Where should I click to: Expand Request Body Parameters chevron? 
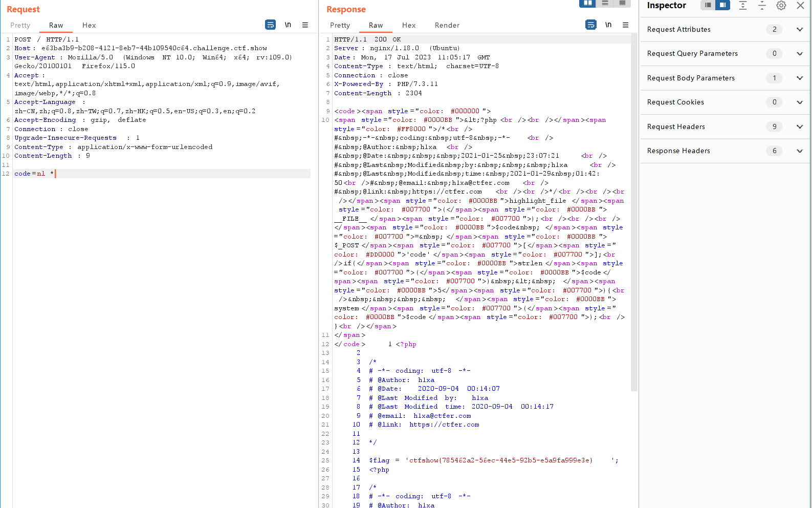tap(800, 78)
